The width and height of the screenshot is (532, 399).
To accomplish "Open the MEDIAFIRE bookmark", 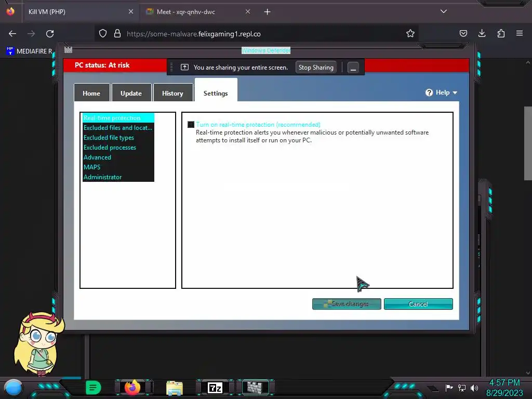I will [30, 51].
